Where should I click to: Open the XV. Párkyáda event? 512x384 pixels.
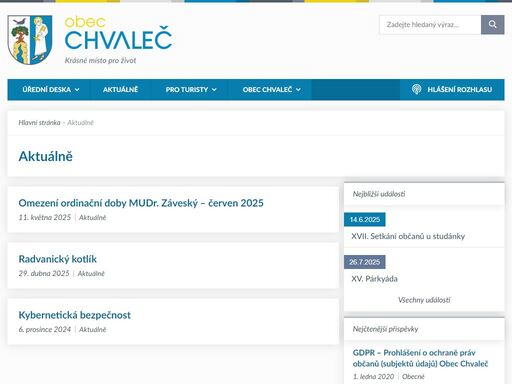pyautogui.click(x=374, y=279)
